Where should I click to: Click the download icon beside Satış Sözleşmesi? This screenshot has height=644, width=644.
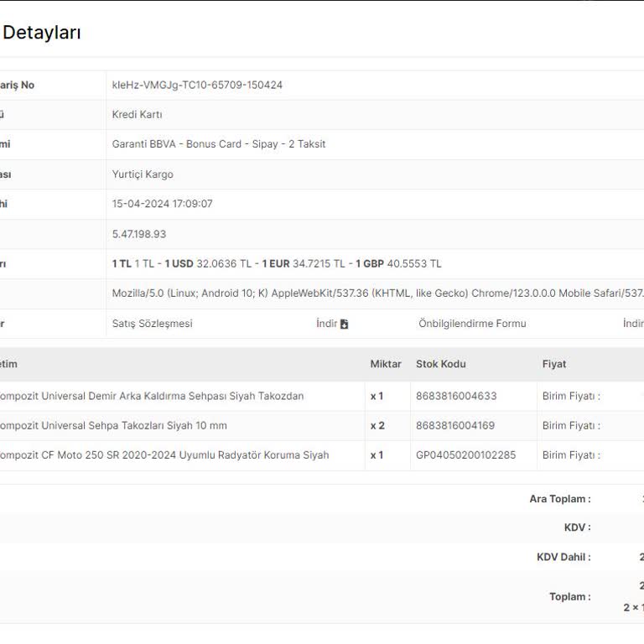[x=344, y=324]
